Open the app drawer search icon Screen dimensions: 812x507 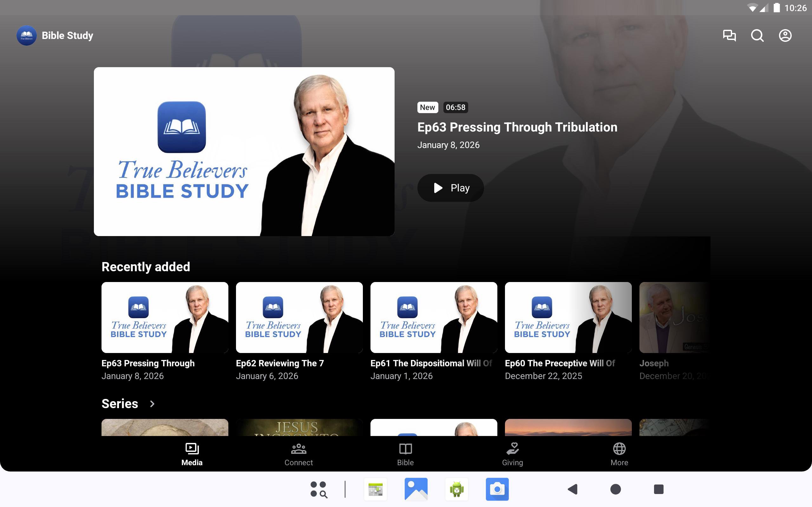(x=319, y=489)
